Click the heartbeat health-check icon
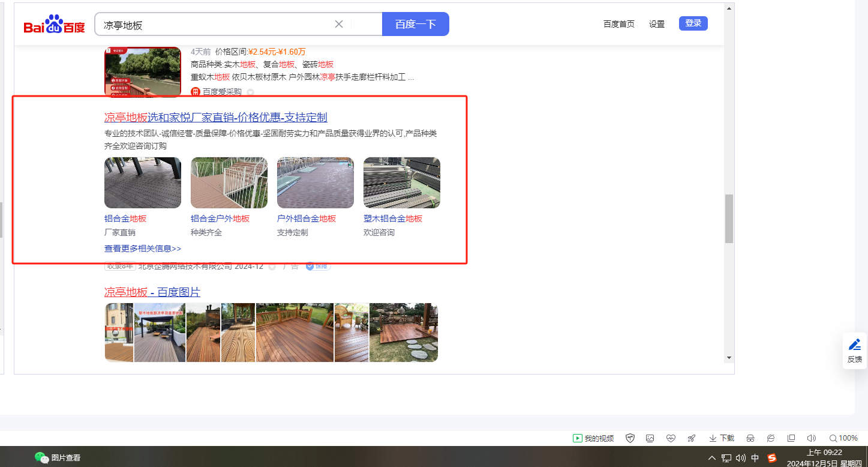The image size is (868, 467). [x=671, y=438]
